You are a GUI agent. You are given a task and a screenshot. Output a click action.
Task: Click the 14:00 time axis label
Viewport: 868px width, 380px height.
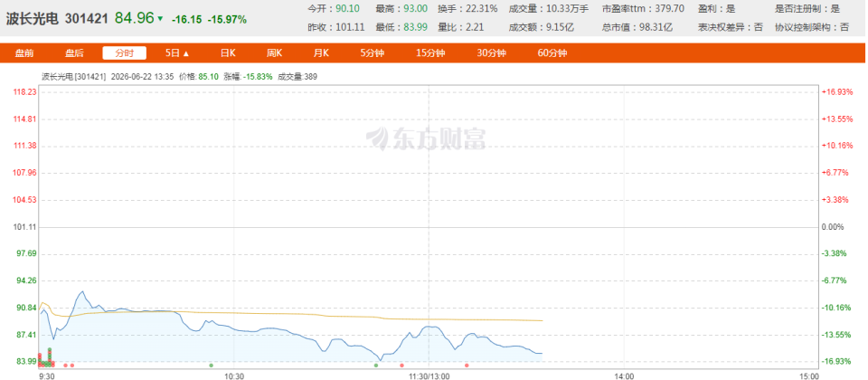click(x=624, y=375)
